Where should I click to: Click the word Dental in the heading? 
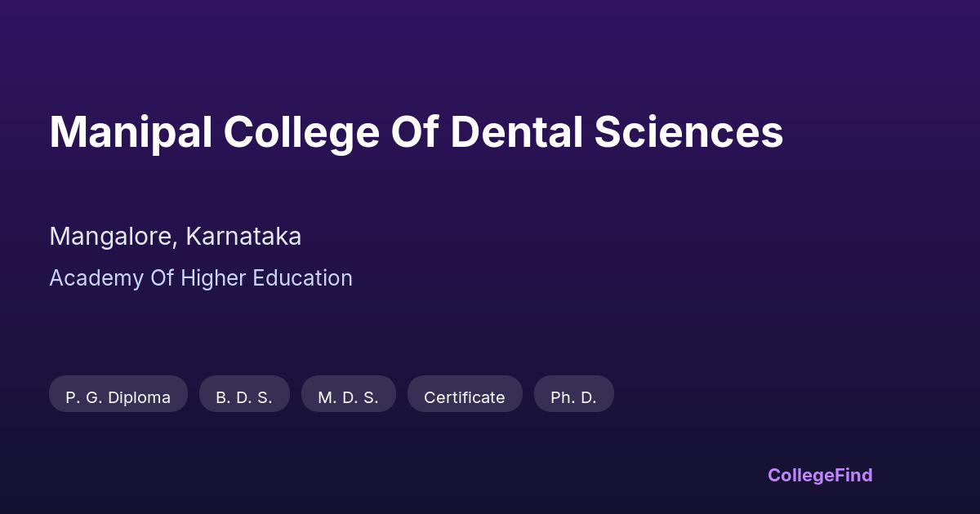(516, 132)
